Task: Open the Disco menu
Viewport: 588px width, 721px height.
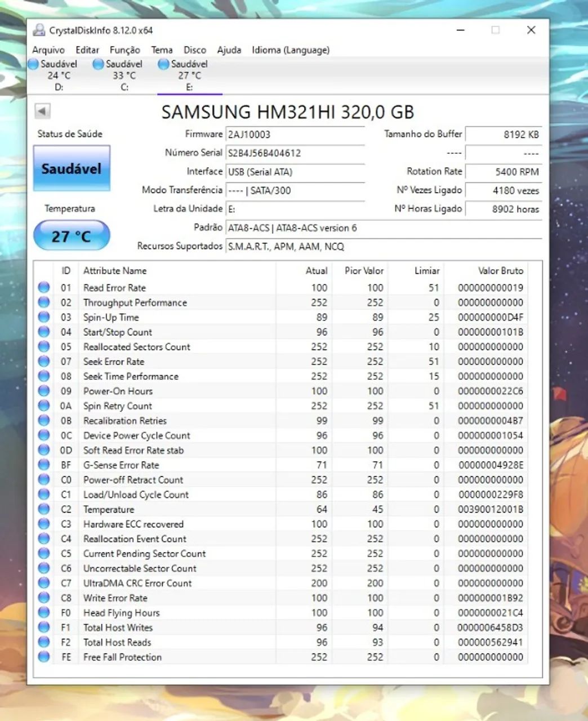Action: 195,50
